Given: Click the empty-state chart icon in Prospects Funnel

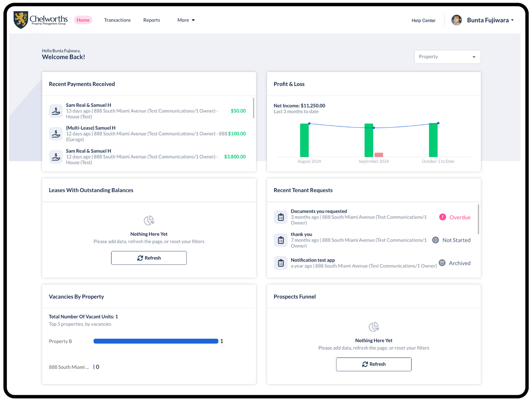Looking at the screenshot, I should pos(373,327).
